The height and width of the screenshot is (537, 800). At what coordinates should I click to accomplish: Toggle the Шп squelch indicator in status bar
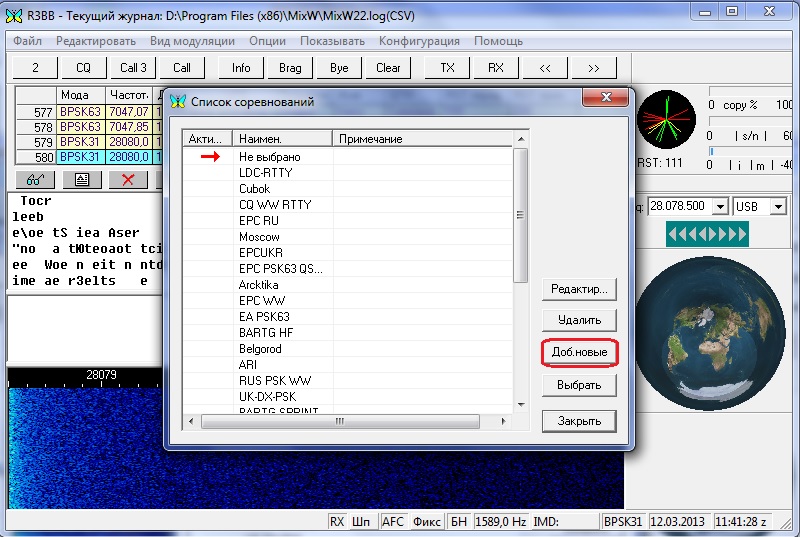(360, 523)
